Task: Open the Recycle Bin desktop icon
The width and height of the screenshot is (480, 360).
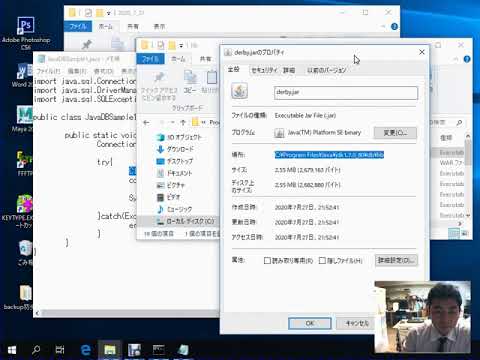Action: pyautogui.click(x=25, y=253)
